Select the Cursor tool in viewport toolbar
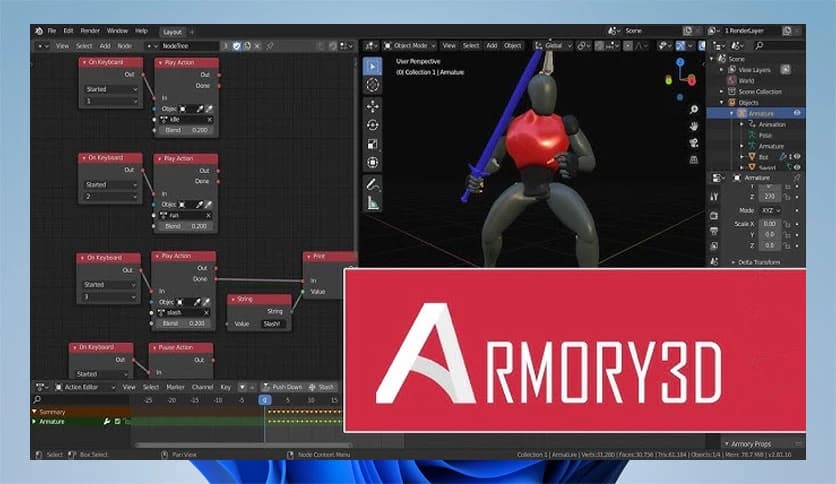This screenshot has height=484, width=836. [x=373, y=86]
